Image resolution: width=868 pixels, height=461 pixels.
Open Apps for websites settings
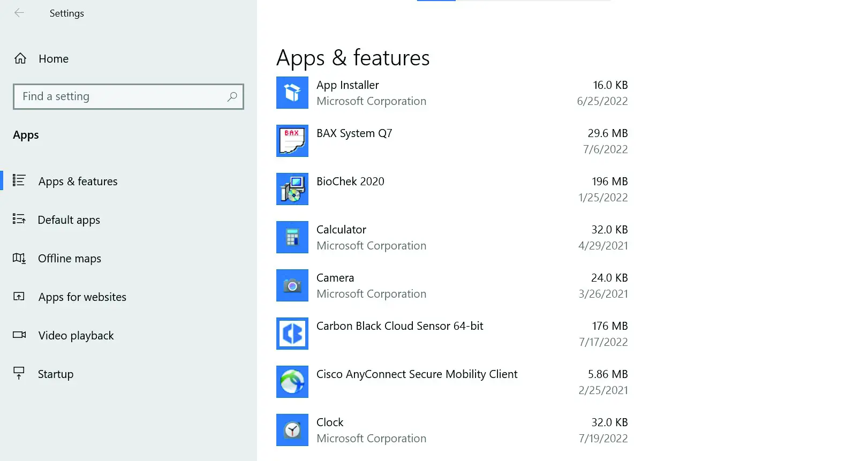[82, 297]
